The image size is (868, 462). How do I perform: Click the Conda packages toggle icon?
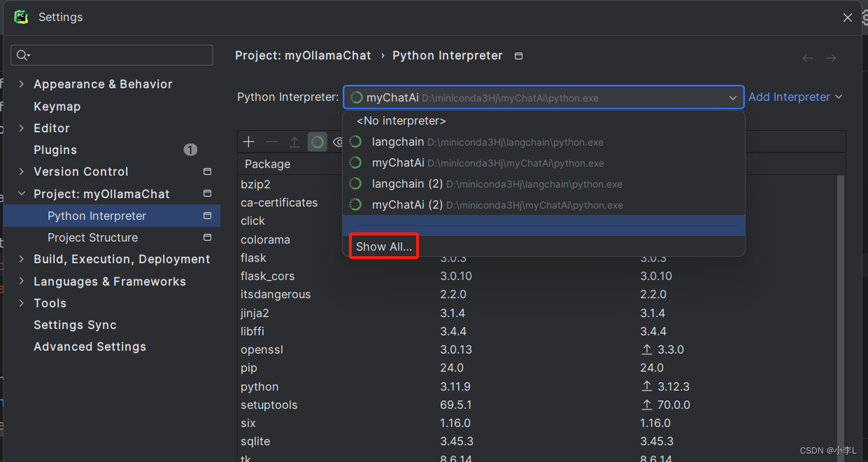click(x=318, y=141)
